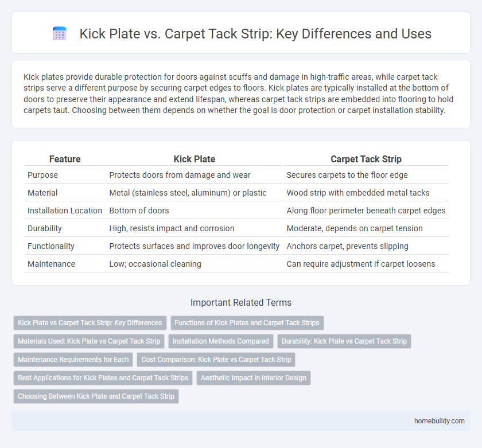This screenshot has height=448, width=482.
Task: Click the calendar icon beside the title
Action: pos(60,34)
